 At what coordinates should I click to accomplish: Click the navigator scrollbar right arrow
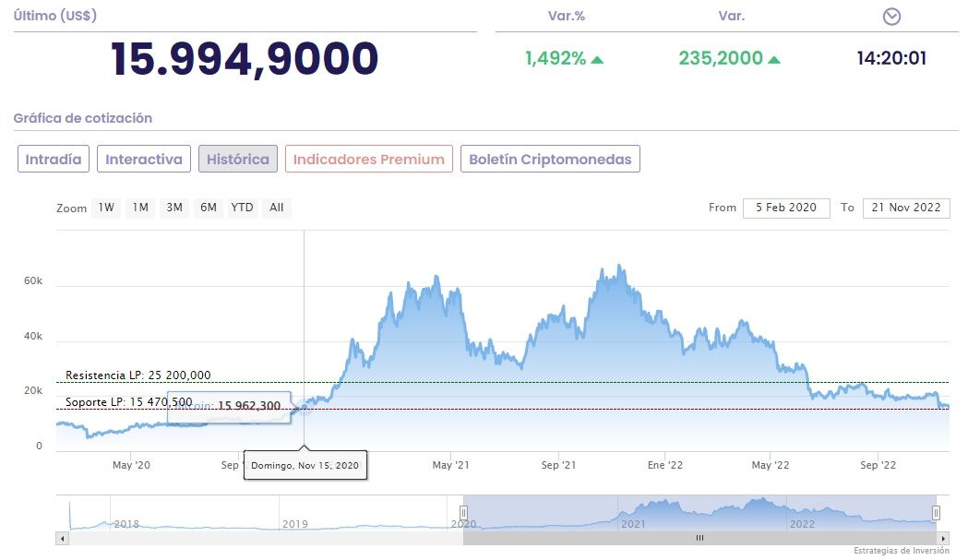[942, 538]
